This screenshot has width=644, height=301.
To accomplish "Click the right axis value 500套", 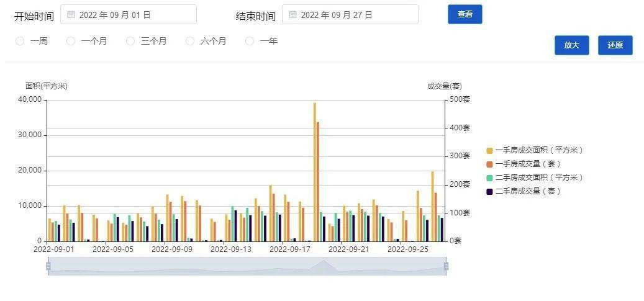I will (x=460, y=100).
